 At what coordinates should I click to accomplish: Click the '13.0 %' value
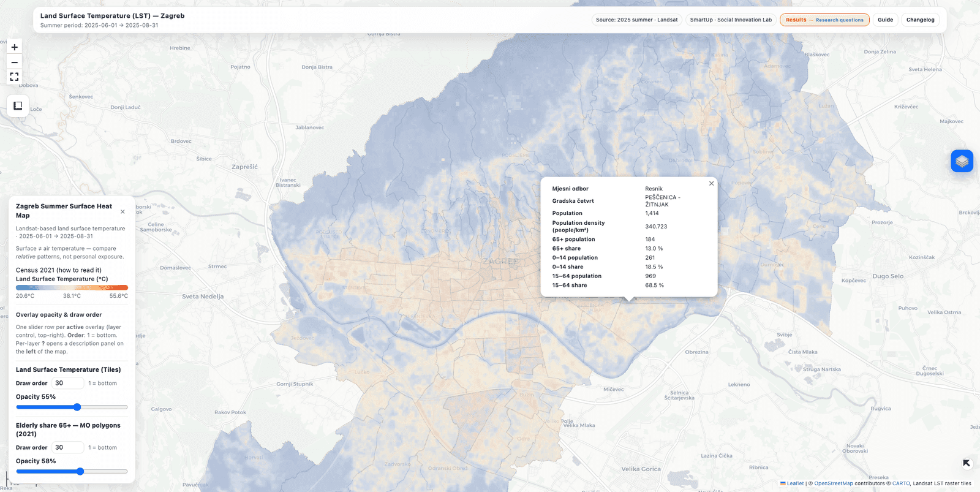654,249
